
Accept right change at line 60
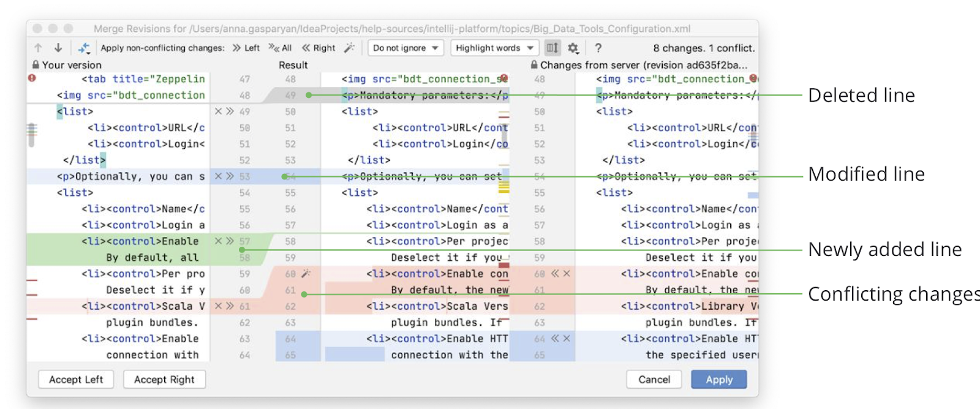pyautogui.click(x=555, y=274)
